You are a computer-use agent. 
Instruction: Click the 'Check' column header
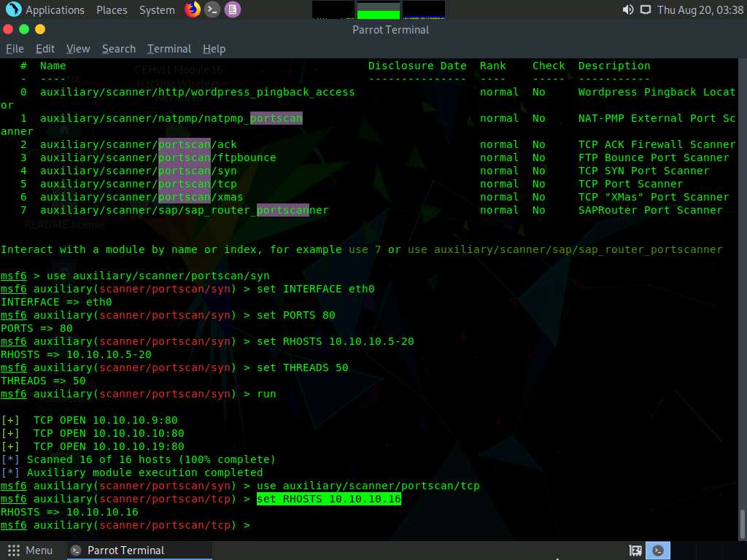click(x=549, y=66)
